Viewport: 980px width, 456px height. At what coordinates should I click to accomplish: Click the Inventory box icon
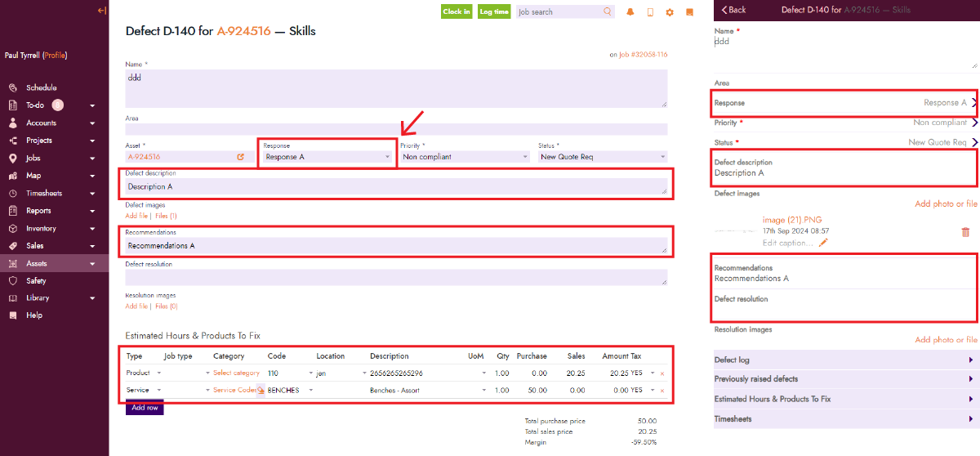coord(12,229)
